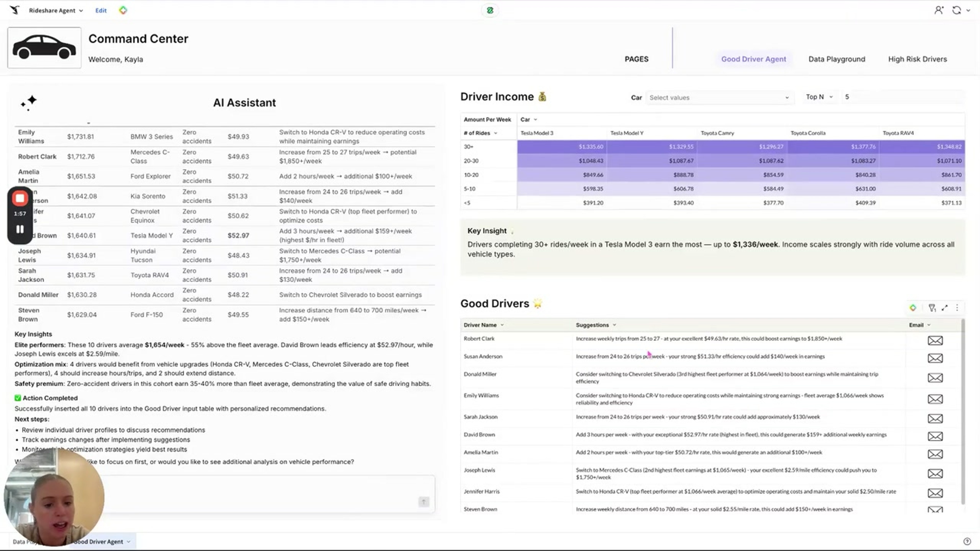
Task: Switch to the Good Driver Agent page
Action: [753, 59]
